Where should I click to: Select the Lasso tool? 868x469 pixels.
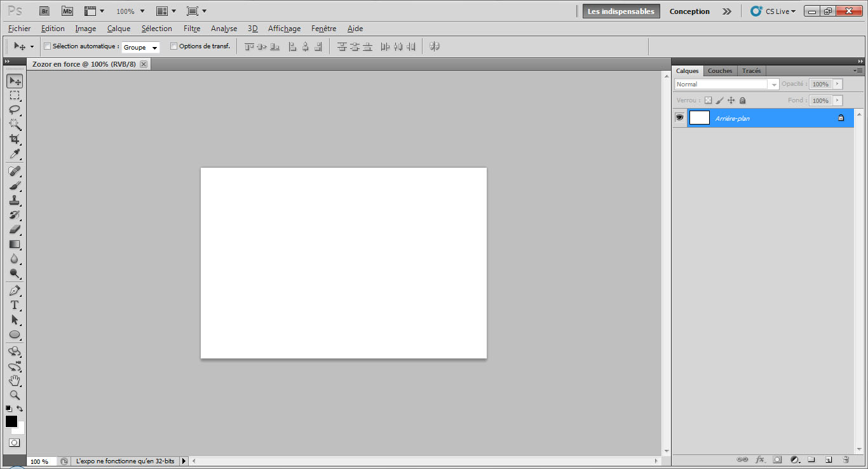14,110
